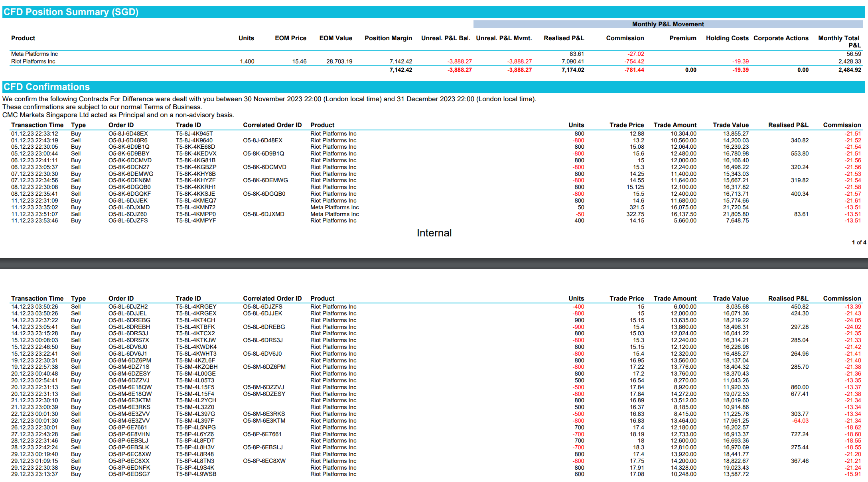868x482 pixels.
Task: Click transaction time 11.12.23 23:53:46
Action: (34, 220)
